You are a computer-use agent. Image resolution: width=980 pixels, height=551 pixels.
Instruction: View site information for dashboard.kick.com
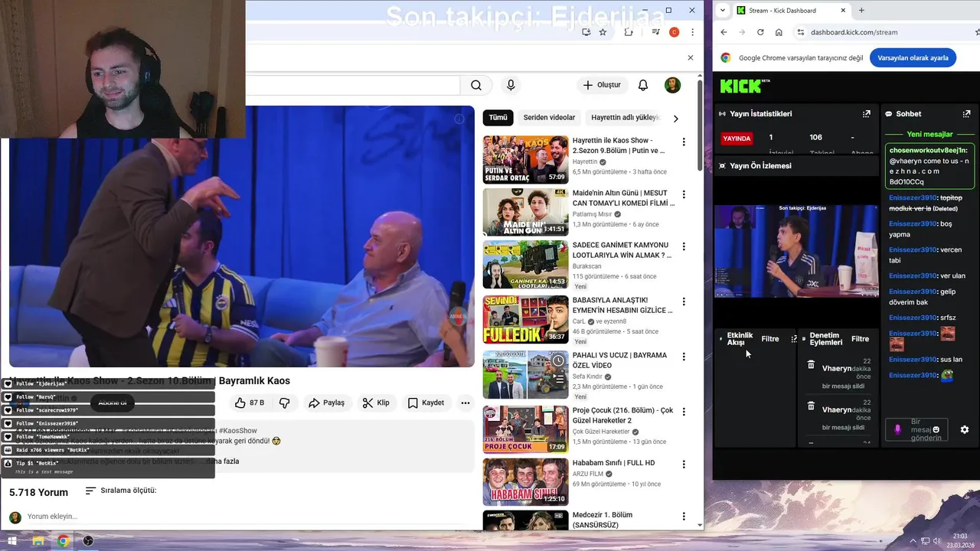coord(801,32)
